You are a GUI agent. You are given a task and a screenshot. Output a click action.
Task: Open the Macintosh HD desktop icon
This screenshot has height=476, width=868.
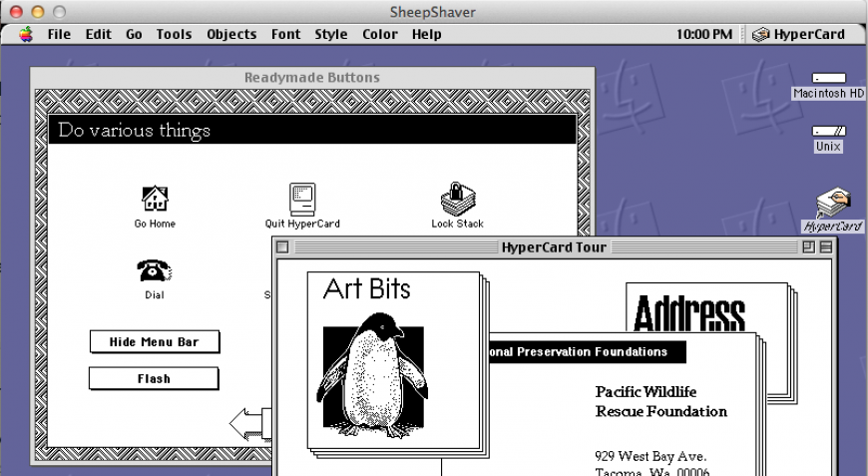coord(827,79)
